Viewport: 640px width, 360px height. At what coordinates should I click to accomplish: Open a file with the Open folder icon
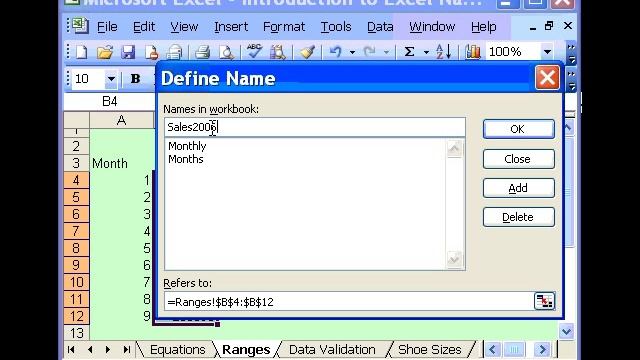104,52
